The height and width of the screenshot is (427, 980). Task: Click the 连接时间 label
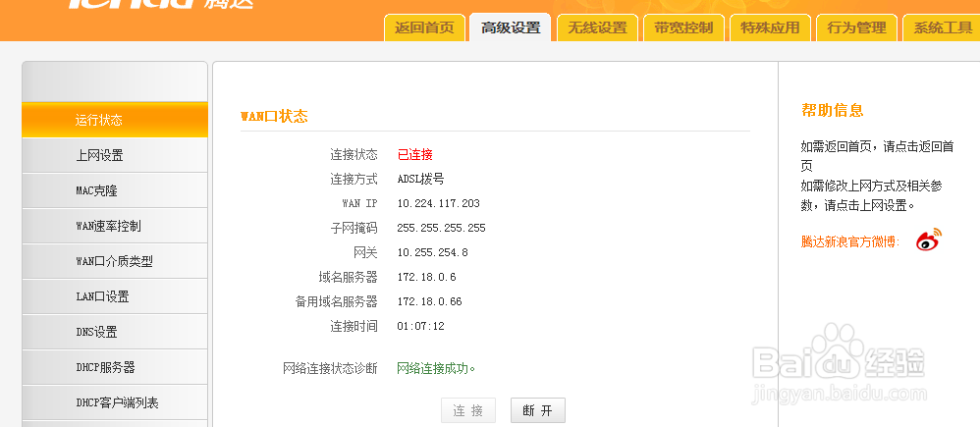click(354, 326)
